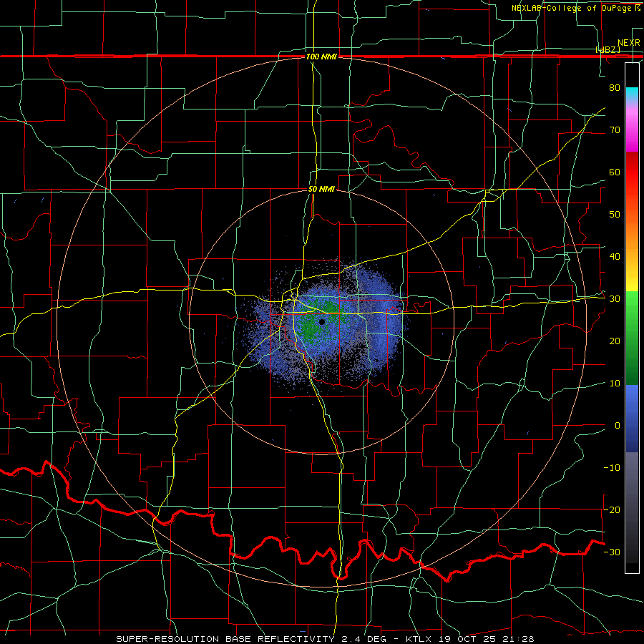Click the 100 NMI range ring label
644x644 pixels.
point(321,57)
